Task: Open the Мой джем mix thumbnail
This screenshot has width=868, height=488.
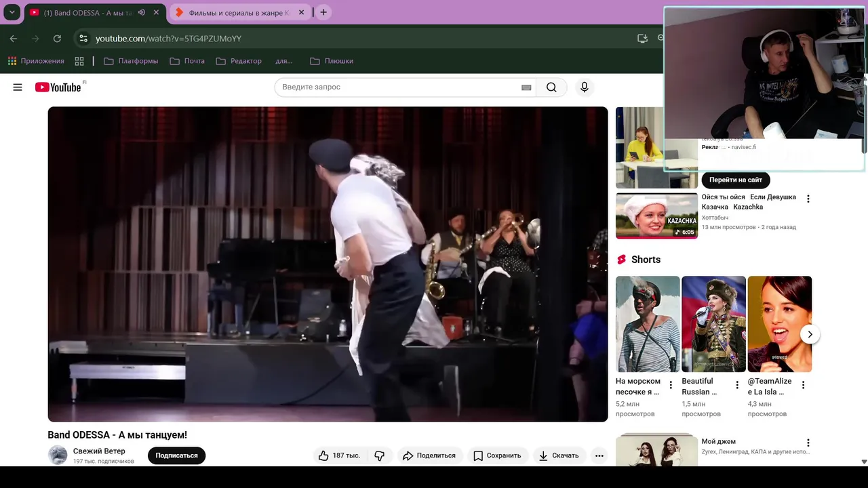Action: click(656, 450)
